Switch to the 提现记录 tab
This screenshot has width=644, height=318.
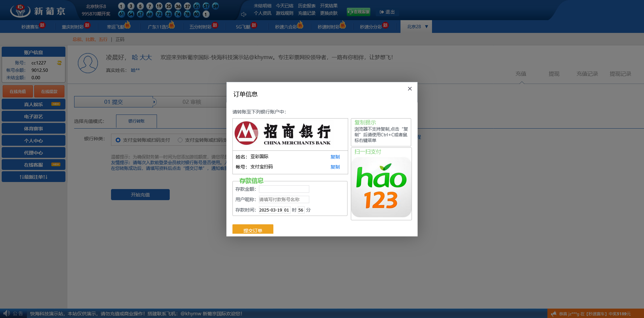click(x=621, y=74)
